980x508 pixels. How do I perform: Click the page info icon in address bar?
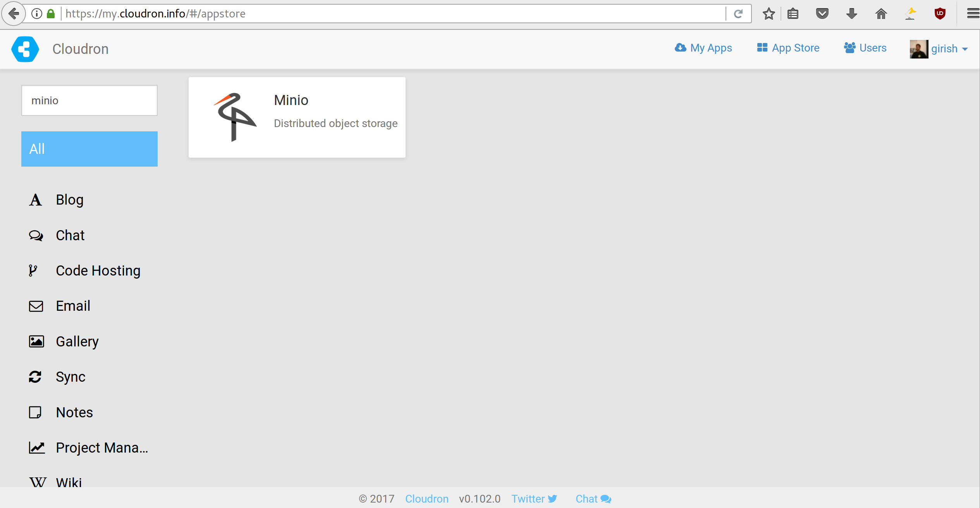(36, 13)
